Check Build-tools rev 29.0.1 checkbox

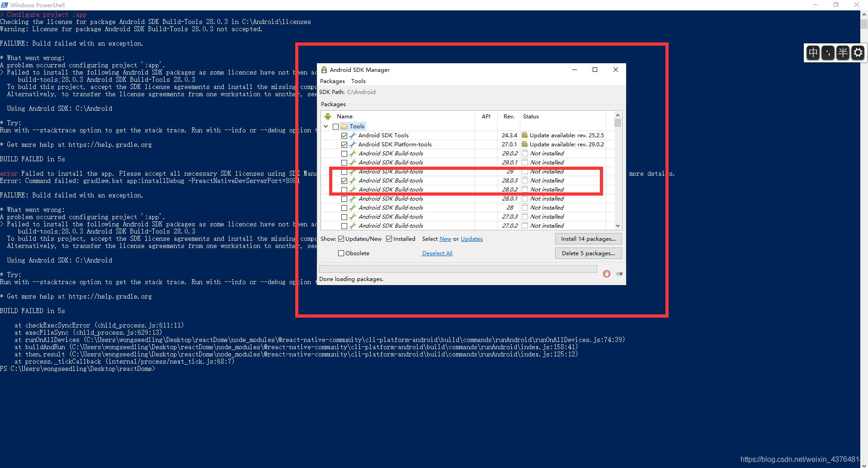pos(344,163)
